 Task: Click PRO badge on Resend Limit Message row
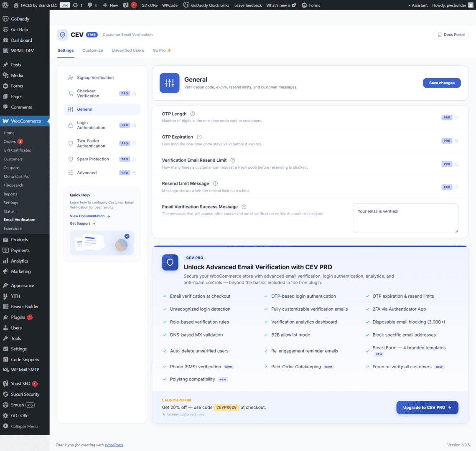[447, 187]
